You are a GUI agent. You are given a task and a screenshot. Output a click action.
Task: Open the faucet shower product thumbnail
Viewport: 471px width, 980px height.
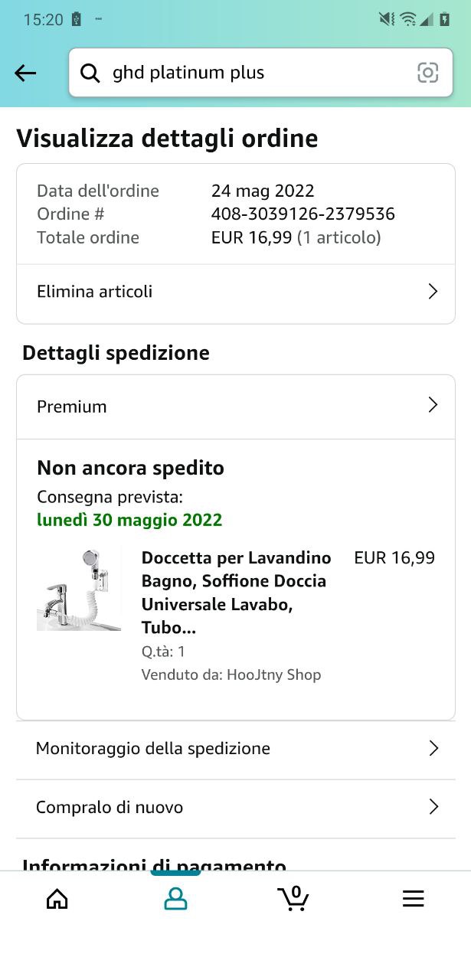pos(79,590)
